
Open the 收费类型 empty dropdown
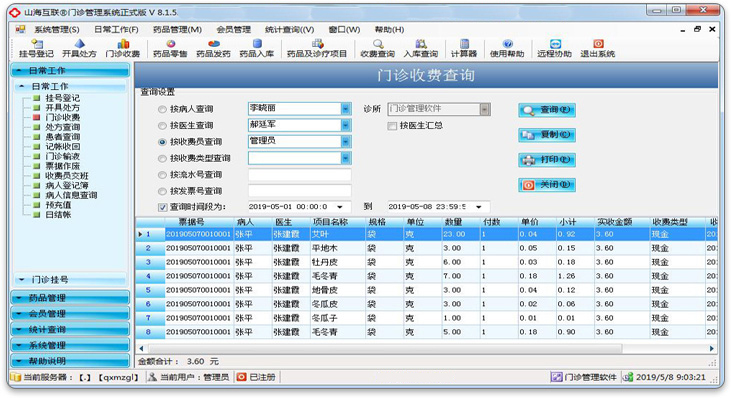(345, 158)
